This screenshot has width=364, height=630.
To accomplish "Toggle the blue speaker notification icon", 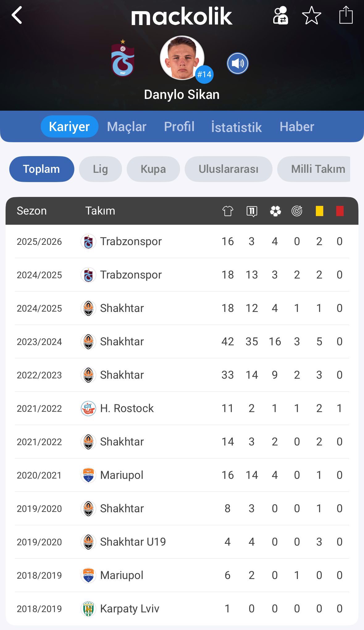I will [238, 63].
